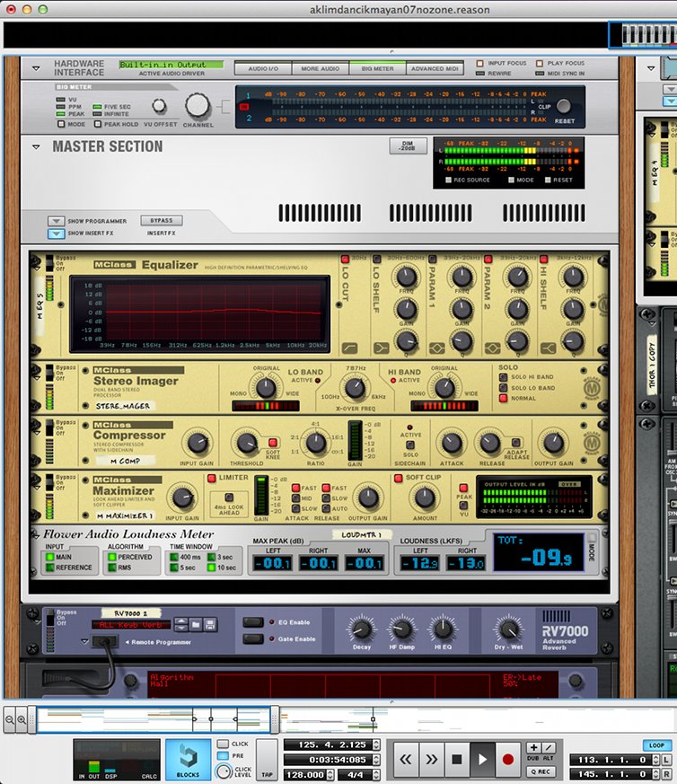Toggle the LOOP button in transport
The image size is (677, 784).
[x=656, y=745]
